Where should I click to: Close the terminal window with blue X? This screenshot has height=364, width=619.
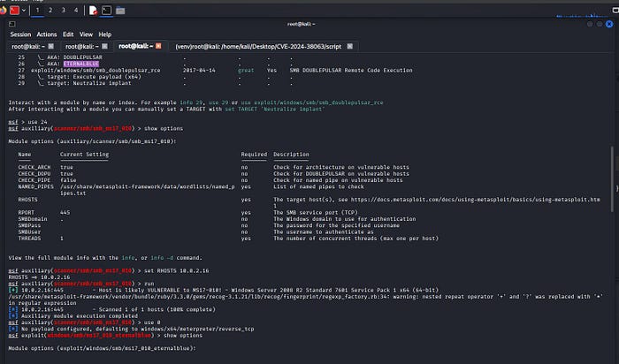pyautogui.click(x=609, y=24)
